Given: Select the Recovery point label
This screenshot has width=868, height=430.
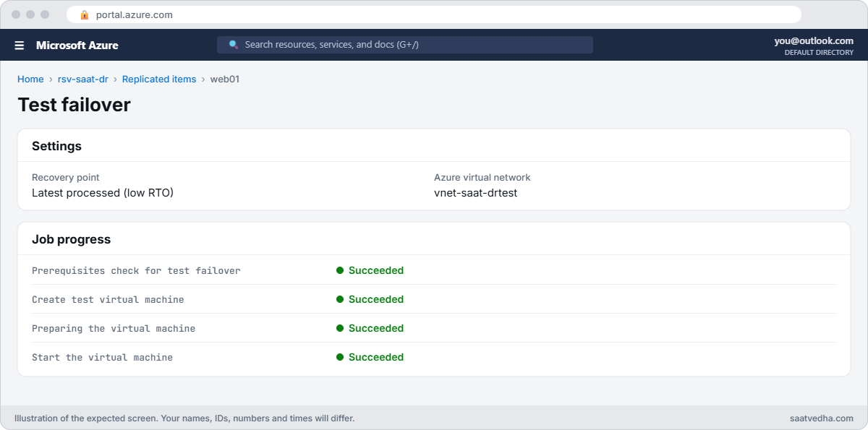Looking at the screenshot, I should [x=66, y=177].
